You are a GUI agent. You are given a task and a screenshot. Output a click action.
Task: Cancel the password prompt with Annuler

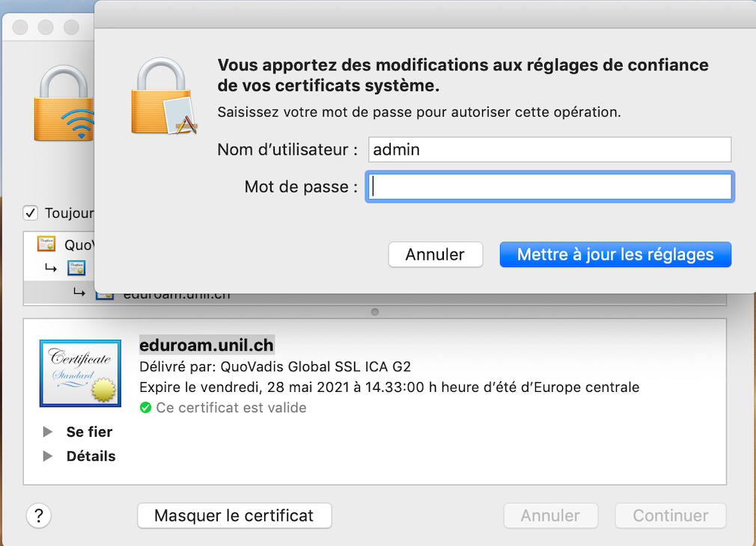click(x=435, y=254)
